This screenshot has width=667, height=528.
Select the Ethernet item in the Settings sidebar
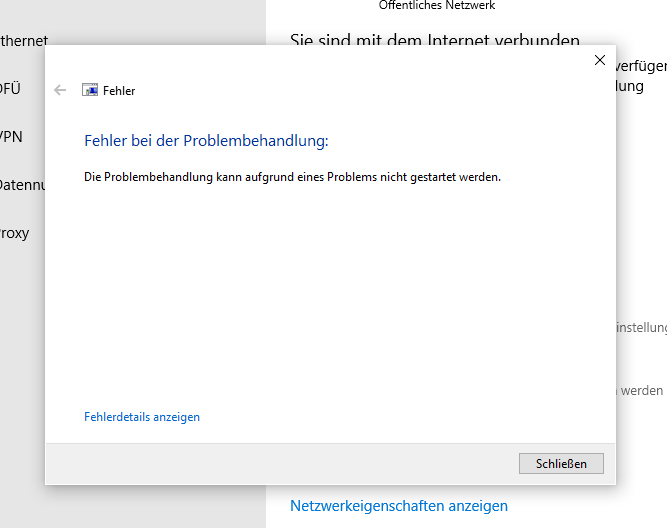coord(24,41)
